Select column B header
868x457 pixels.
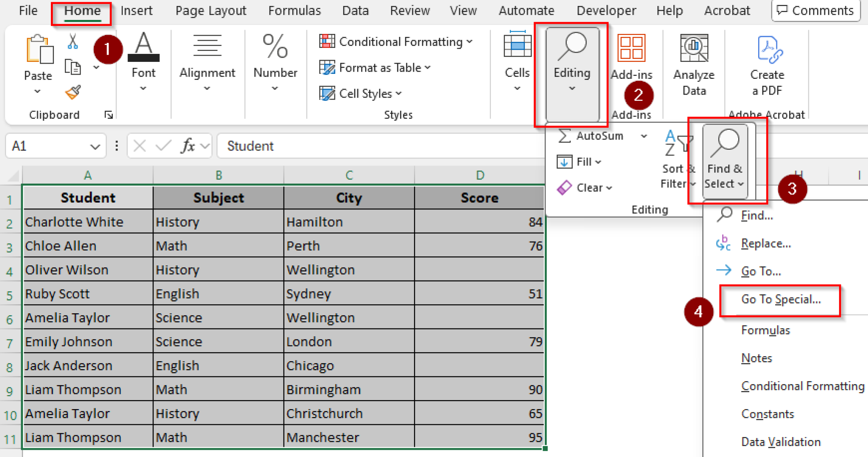coord(219,175)
